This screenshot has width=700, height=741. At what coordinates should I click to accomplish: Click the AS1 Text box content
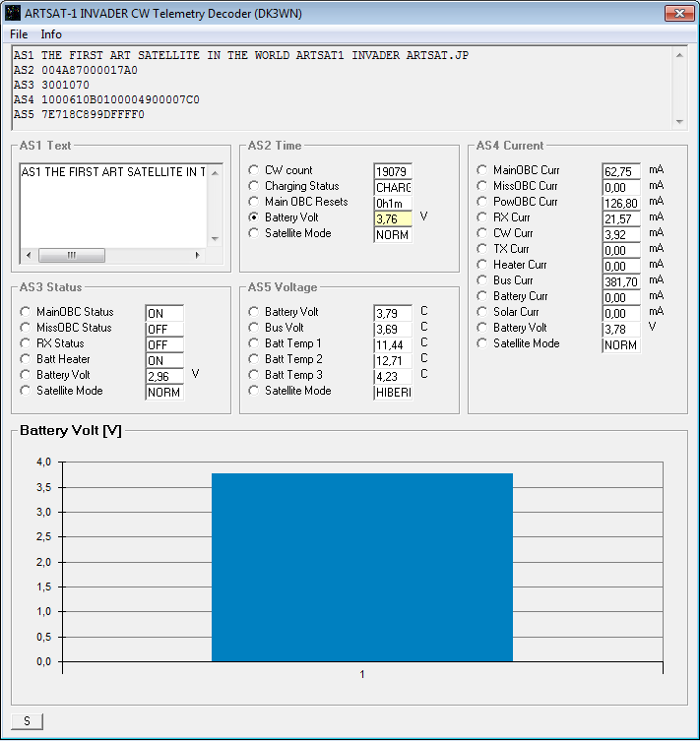(x=113, y=206)
